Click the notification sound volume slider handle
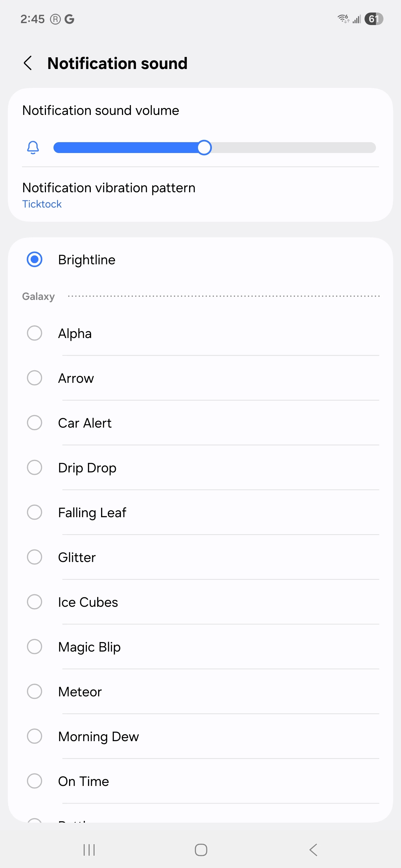Screen dimensions: 401x868 click(x=204, y=147)
